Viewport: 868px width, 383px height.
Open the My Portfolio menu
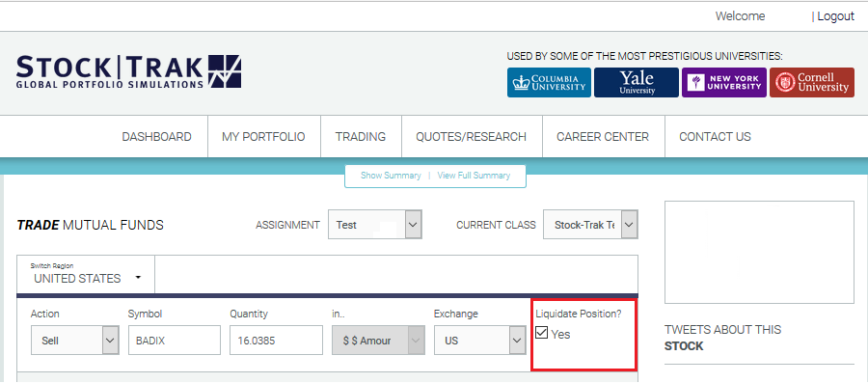[x=263, y=137]
